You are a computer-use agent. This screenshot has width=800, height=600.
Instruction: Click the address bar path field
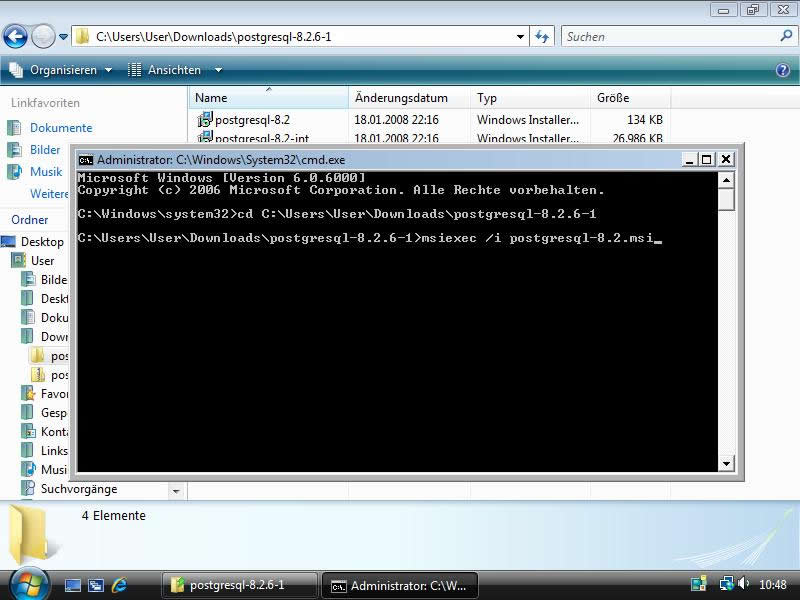coord(301,37)
